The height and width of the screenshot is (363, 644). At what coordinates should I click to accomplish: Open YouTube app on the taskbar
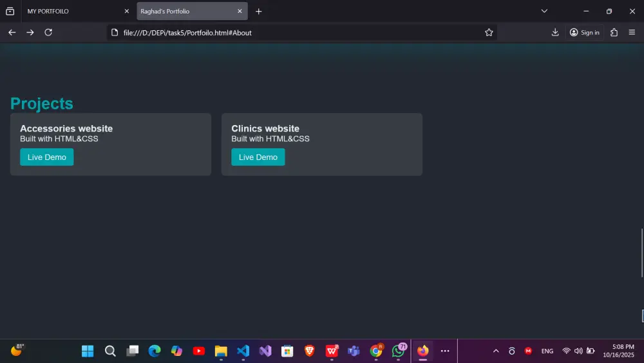[199, 351]
